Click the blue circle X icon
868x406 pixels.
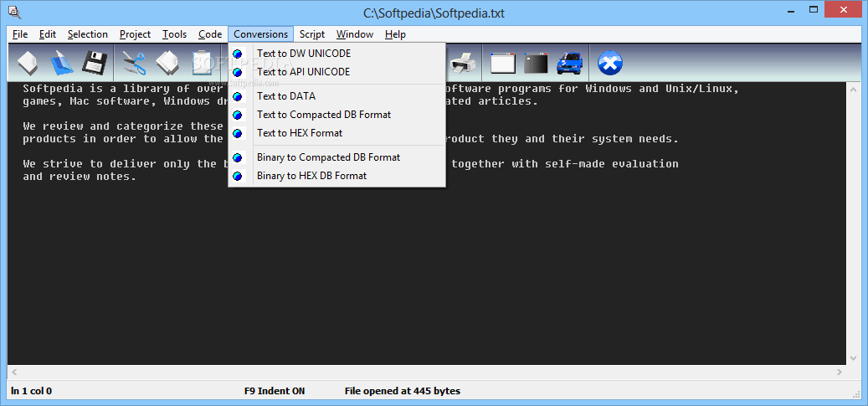(610, 63)
